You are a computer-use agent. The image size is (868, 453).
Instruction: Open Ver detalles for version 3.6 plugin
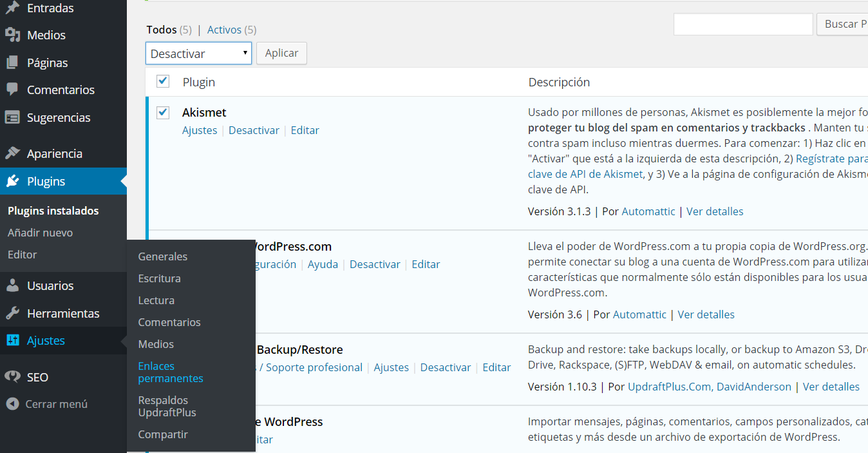(706, 314)
